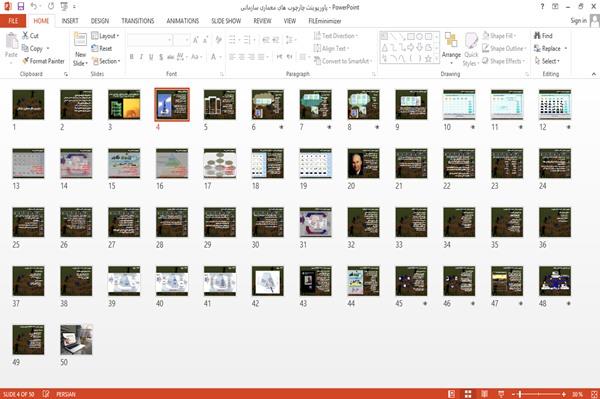Collapse the ribbon with the chevron
This screenshot has width=600, height=399.
[x=593, y=74]
